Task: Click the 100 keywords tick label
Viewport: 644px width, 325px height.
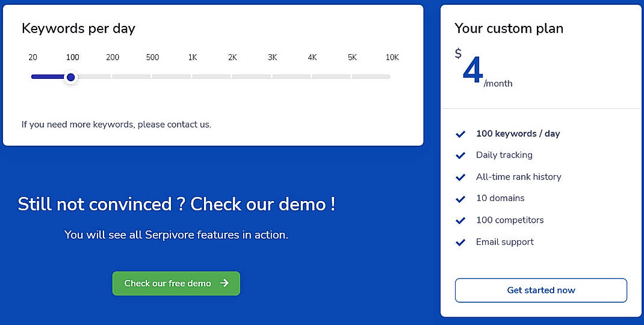Action: click(x=73, y=57)
